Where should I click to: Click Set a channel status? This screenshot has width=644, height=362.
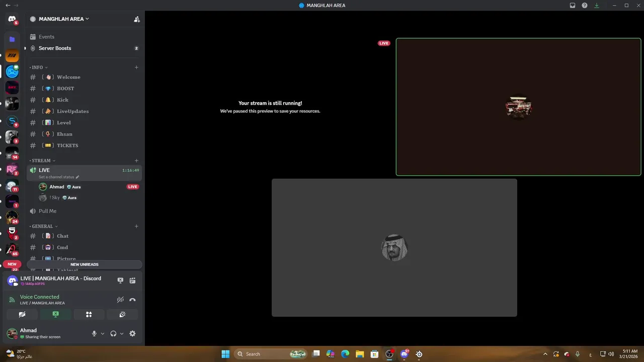pyautogui.click(x=58, y=177)
